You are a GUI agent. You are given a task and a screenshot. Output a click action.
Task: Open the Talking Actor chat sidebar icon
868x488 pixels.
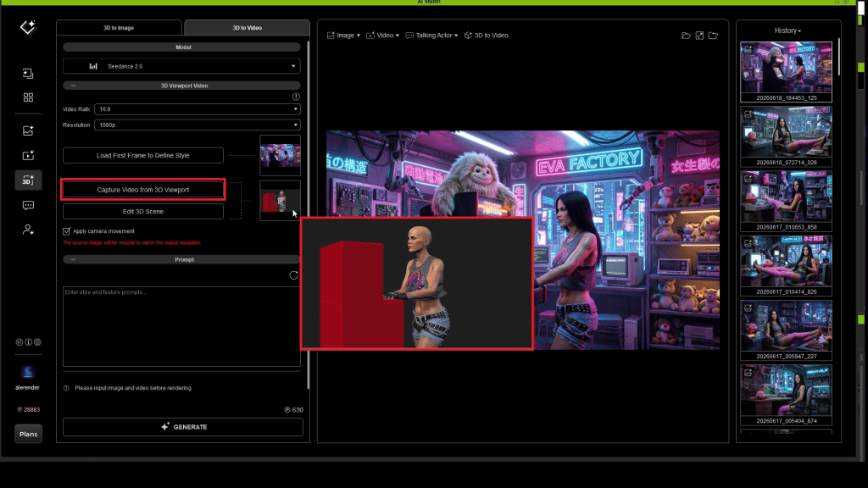pos(28,205)
